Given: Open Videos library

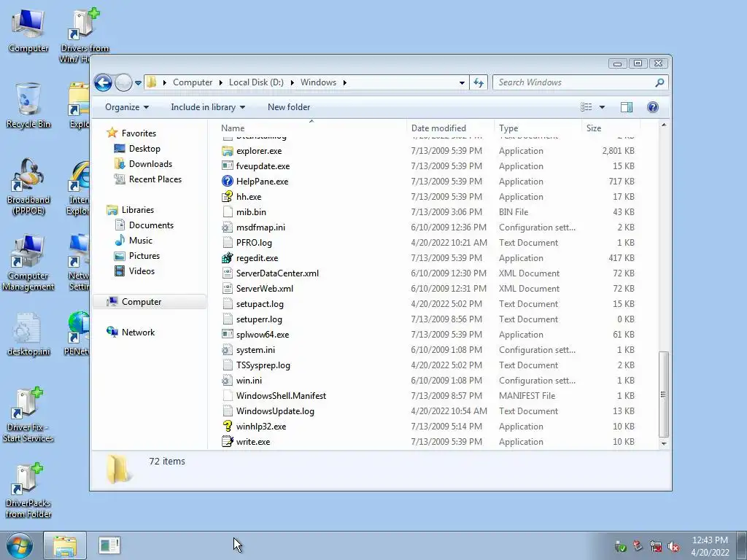Looking at the screenshot, I should coord(142,271).
